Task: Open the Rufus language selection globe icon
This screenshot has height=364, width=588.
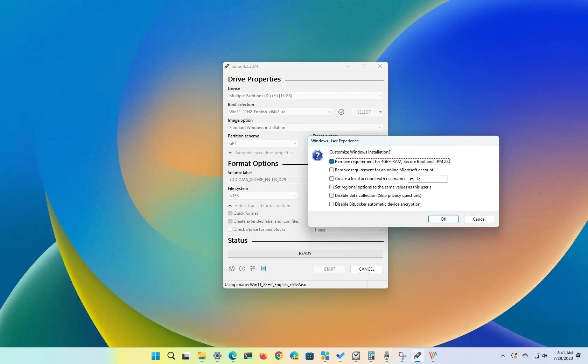Action: click(x=231, y=269)
